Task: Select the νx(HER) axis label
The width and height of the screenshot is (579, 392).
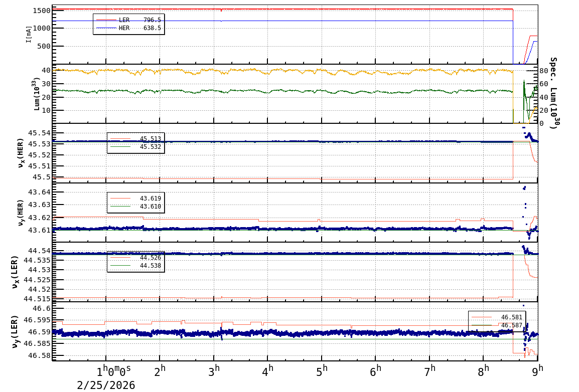Action: pyautogui.click(x=20, y=153)
